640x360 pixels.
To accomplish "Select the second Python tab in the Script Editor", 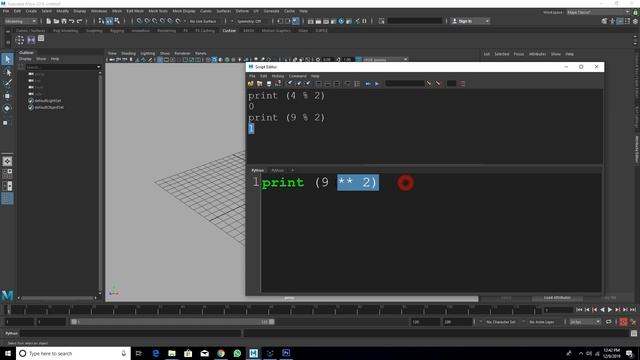I will pyautogui.click(x=277, y=170).
